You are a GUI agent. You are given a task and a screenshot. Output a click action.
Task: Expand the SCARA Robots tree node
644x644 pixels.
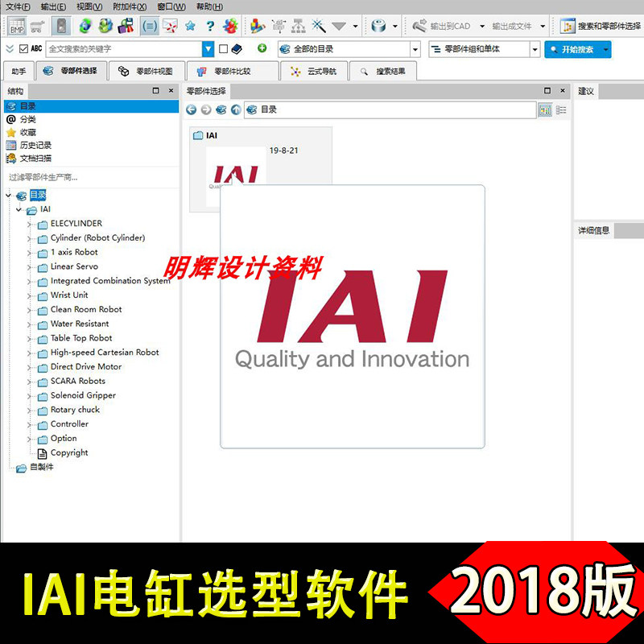point(30,382)
